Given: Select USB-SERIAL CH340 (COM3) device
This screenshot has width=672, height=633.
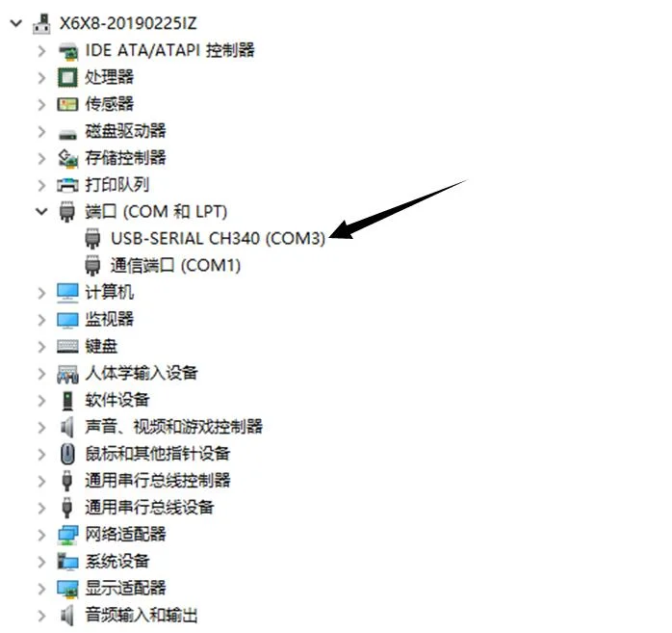Looking at the screenshot, I should (218, 238).
